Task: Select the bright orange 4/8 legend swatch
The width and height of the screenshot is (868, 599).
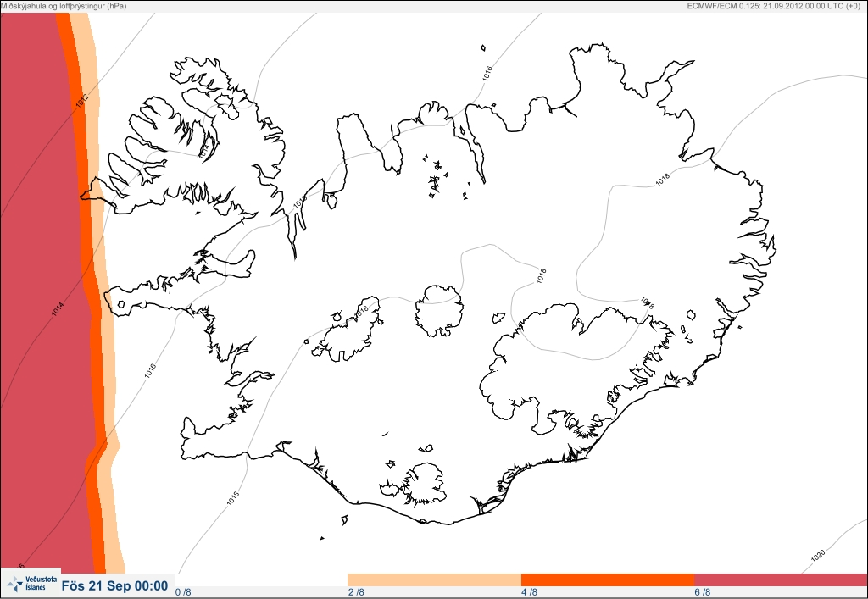Action: tap(608, 580)
